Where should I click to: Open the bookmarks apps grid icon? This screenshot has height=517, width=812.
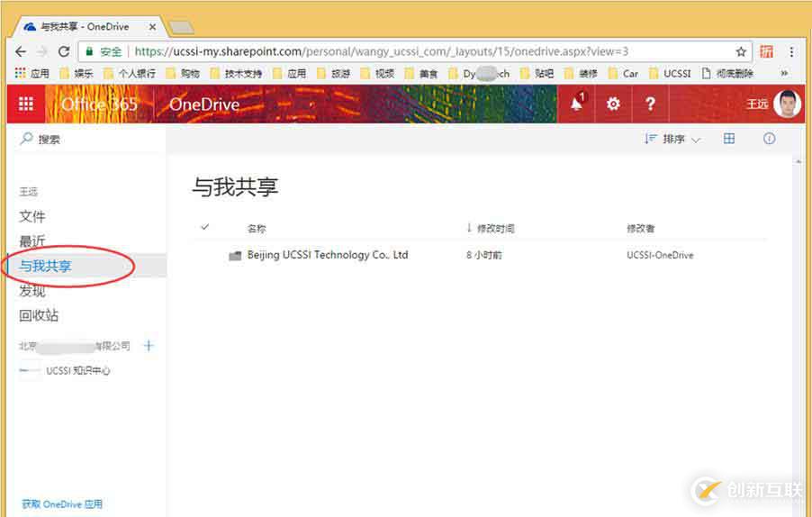point(20,73)
